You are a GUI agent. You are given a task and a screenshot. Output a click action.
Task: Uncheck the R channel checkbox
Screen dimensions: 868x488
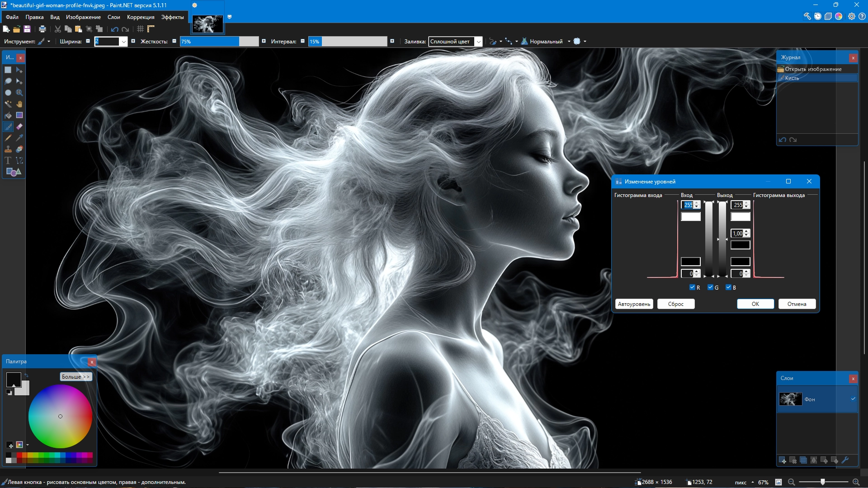pyautogui.click(x=692, y=287)
